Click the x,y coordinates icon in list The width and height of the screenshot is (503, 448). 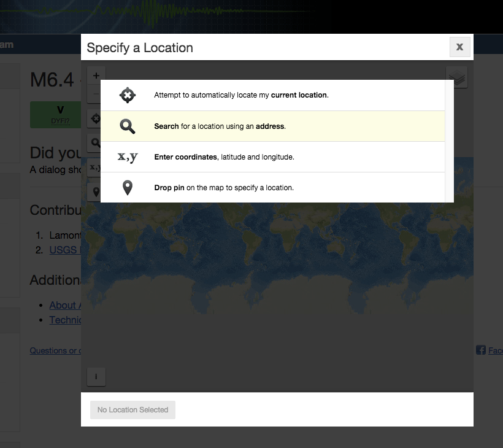(x=128, y=156)
